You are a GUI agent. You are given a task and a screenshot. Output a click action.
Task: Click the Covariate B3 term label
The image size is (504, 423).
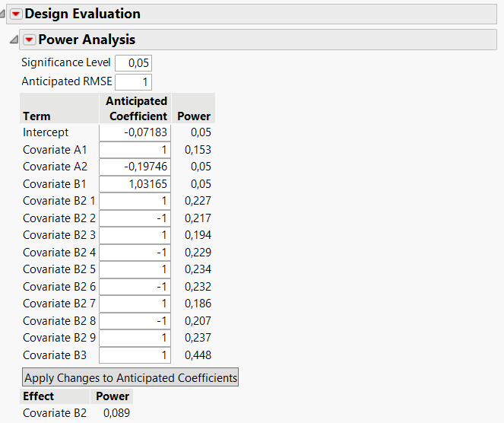tap(55, 355)
